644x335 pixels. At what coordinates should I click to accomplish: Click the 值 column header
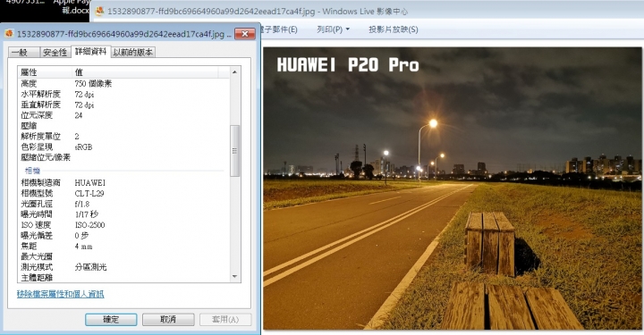(x=146, y=72)
